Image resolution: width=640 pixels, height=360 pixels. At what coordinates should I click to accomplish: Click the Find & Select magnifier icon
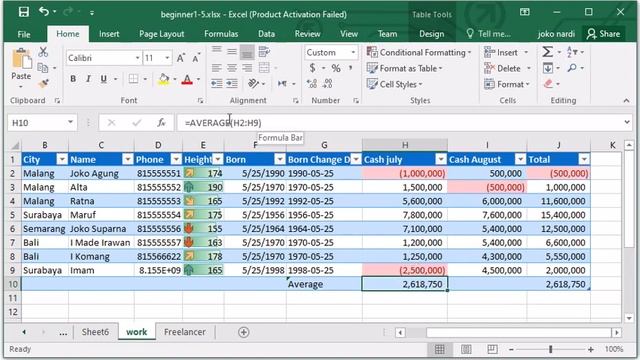[572, 68]
